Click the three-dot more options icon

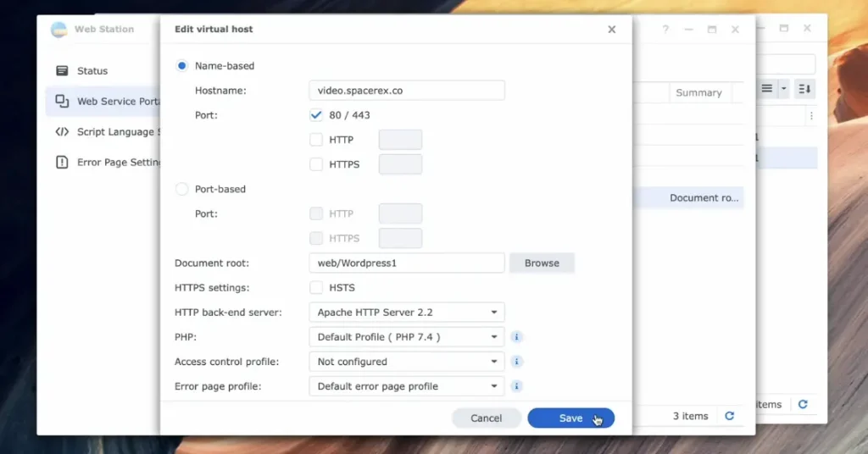811,116
